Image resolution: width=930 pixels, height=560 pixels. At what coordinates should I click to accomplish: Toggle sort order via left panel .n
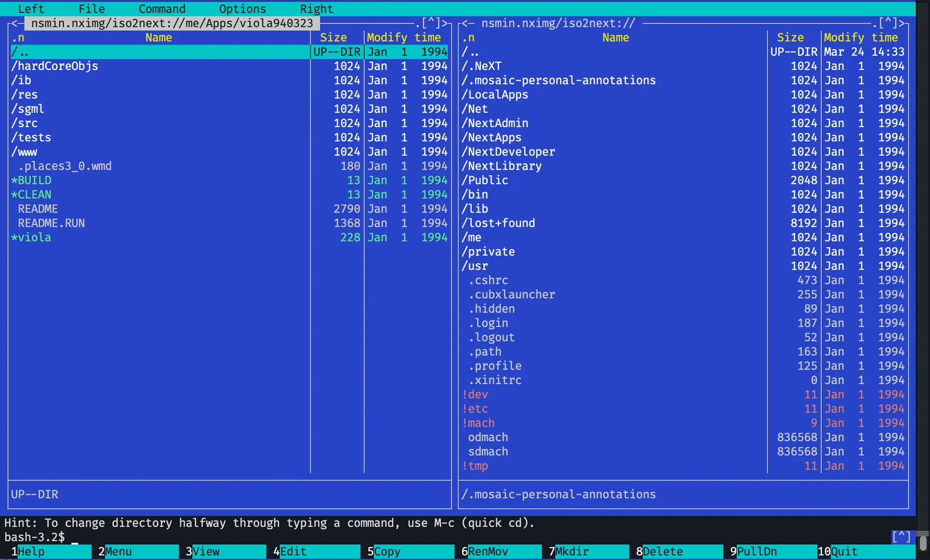tap(18, 38)
